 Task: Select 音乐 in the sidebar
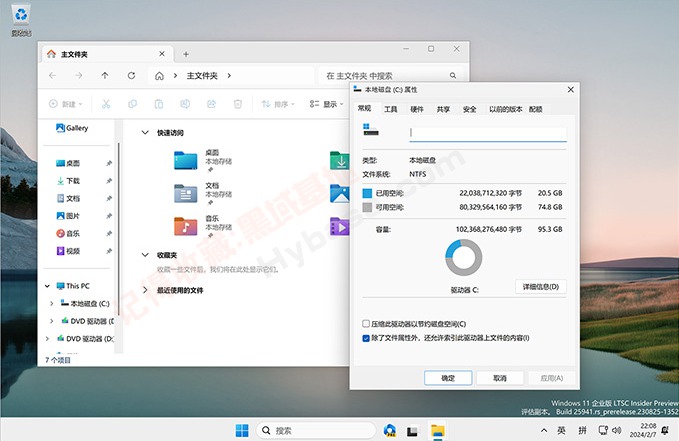point(68,233)
